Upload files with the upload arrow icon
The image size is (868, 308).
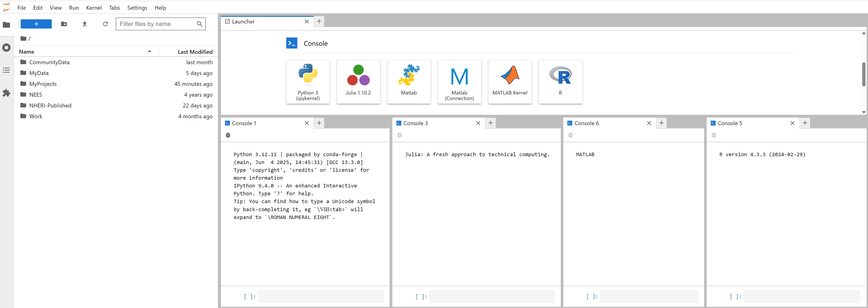point(85,24)
